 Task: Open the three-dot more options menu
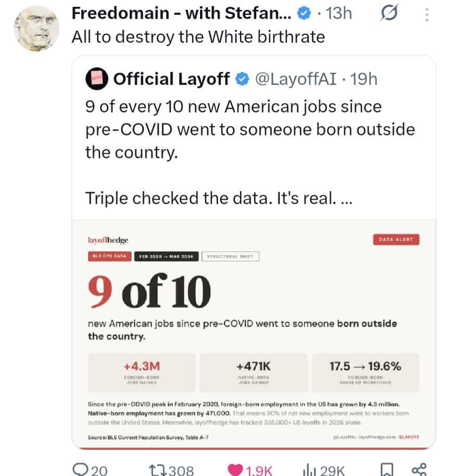click(427, 14)
